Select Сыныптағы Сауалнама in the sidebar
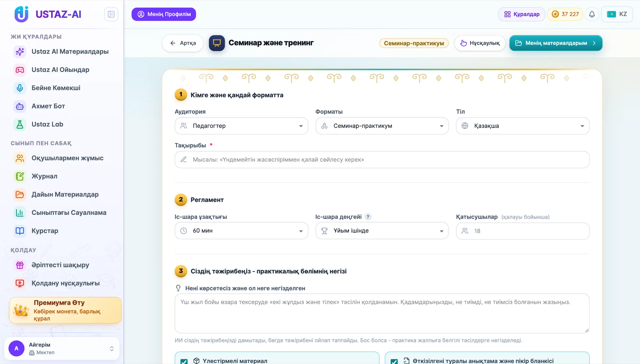 tap(69, 213)
